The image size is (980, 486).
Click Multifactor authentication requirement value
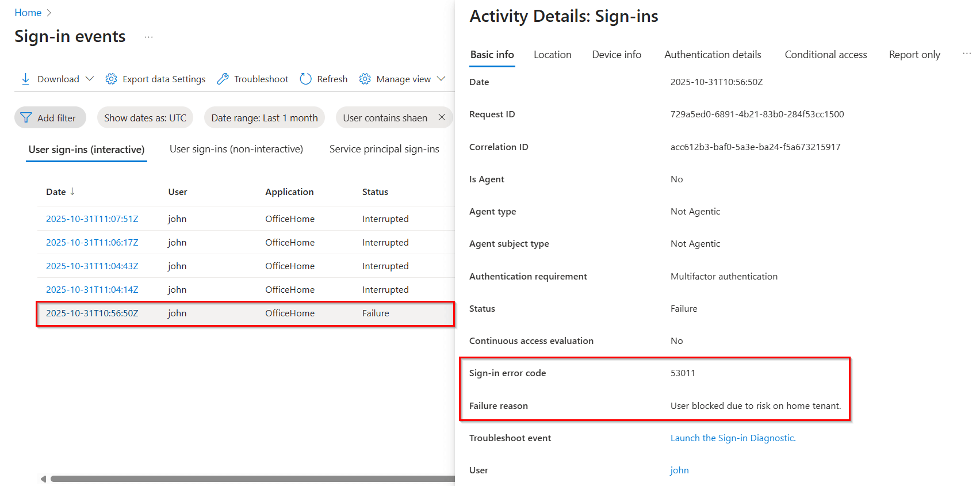724,277
